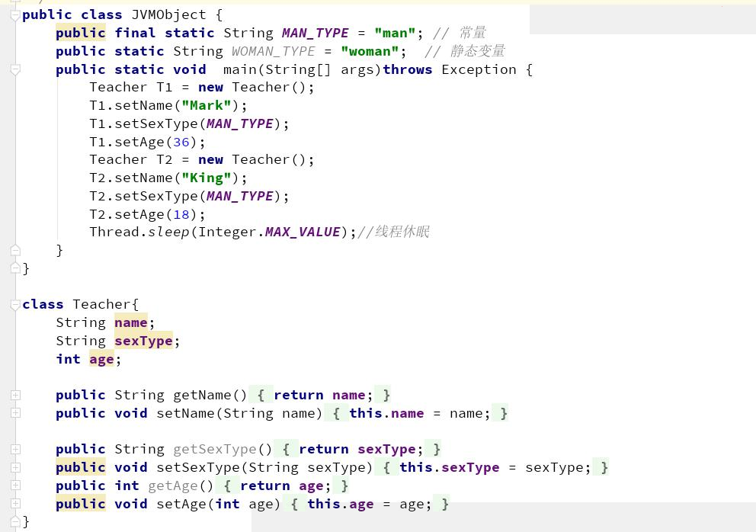Click the number 18 in T2.setAge
Viewport: 756px width, 532px height.
[x=181, y=215]
